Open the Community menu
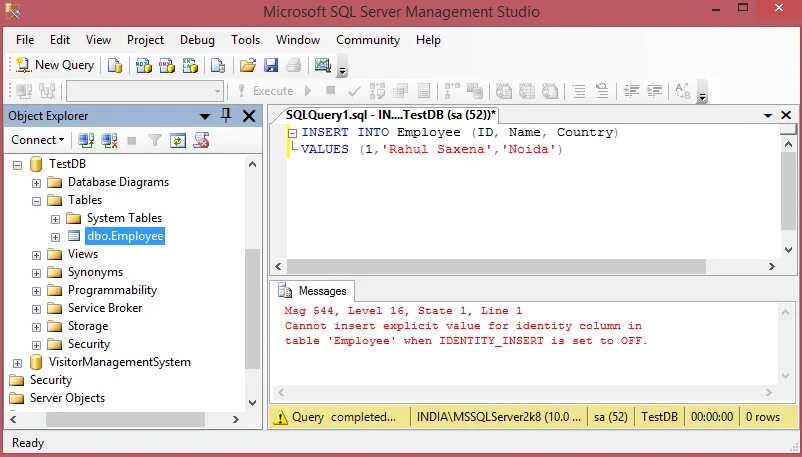802x457 pixels. tap(368, 40)
